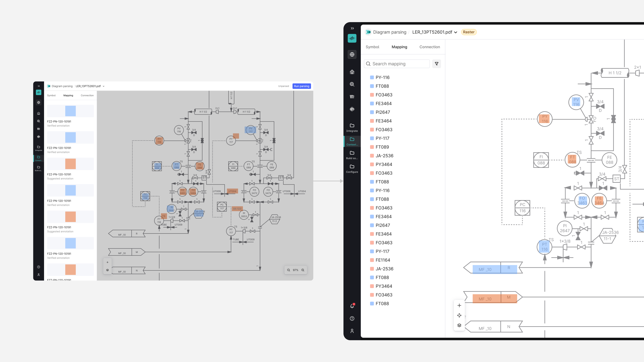
Task: Click the Run parsing button
Action: 301,86
